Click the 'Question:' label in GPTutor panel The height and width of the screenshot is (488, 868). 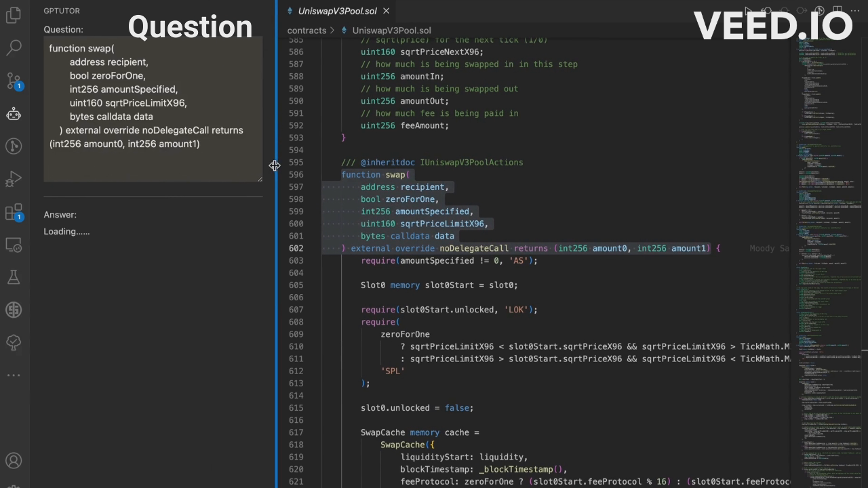click(x=64, y=29)
